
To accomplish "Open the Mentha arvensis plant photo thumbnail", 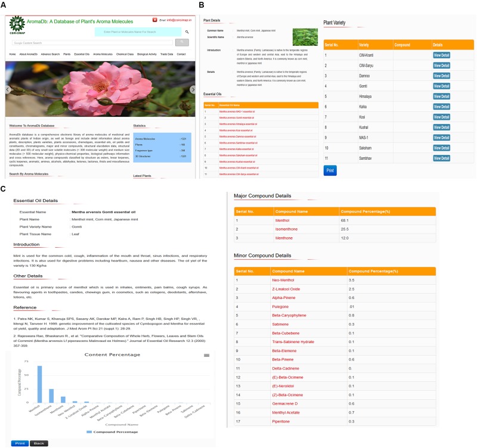I will pos(305,36).
